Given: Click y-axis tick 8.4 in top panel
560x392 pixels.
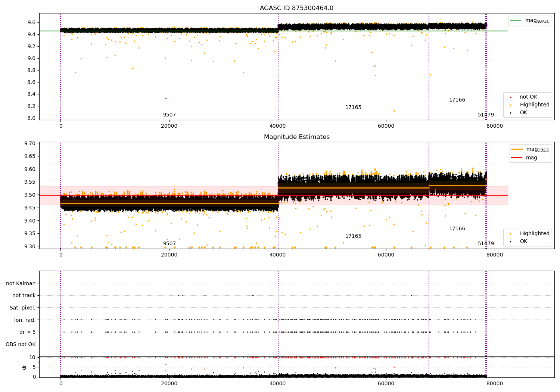Looking at the screenshot, I should 31,94.
